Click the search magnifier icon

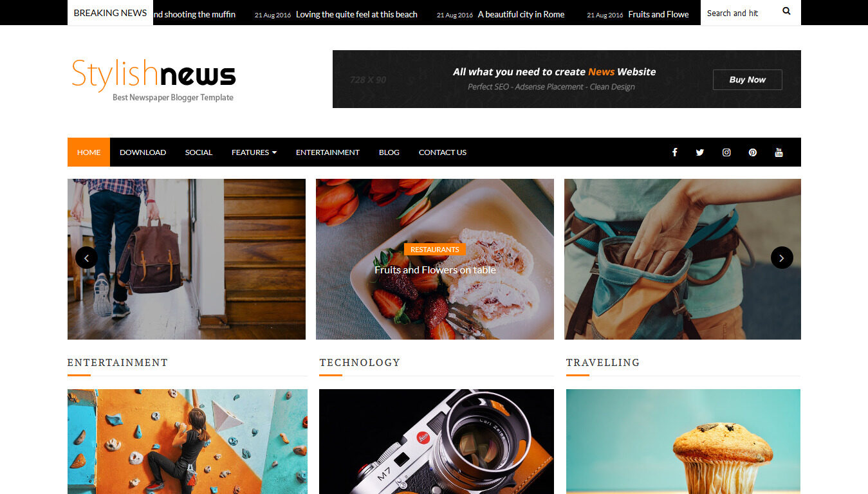[786, 12]
